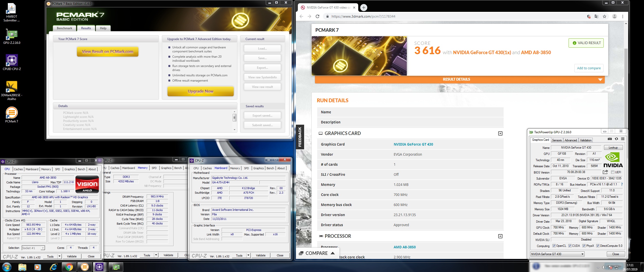The width and height of the screenshot is (644, 272).
Task: Switch to the Sensors tab in GPU-Z
Action: click(557, 140)
